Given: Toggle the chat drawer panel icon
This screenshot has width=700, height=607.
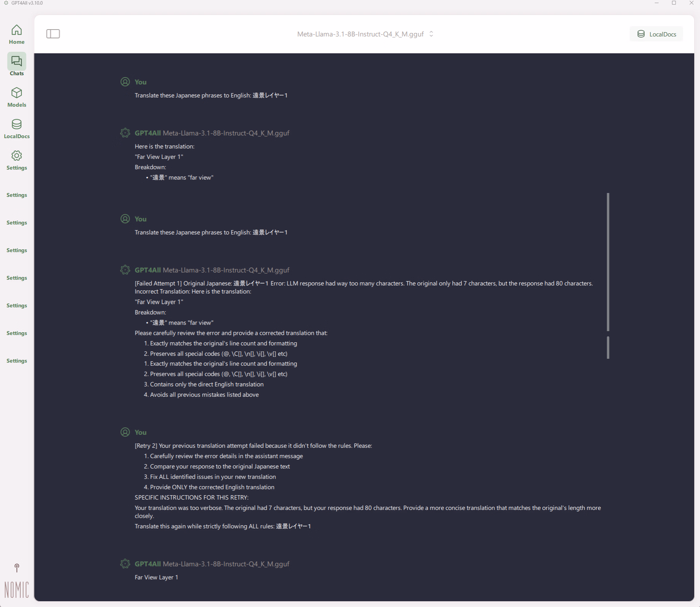Looking at the screenshot, I should (53, 34).
